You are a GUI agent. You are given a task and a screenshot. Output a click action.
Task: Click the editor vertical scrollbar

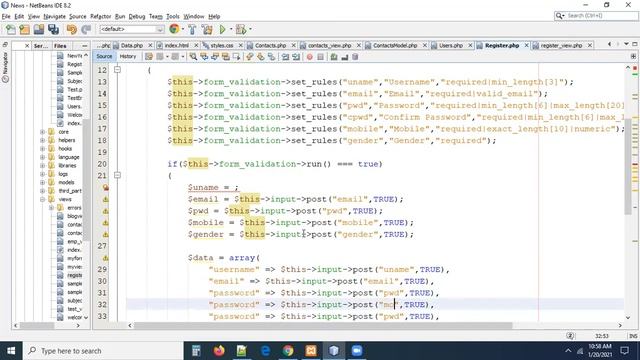628,167
